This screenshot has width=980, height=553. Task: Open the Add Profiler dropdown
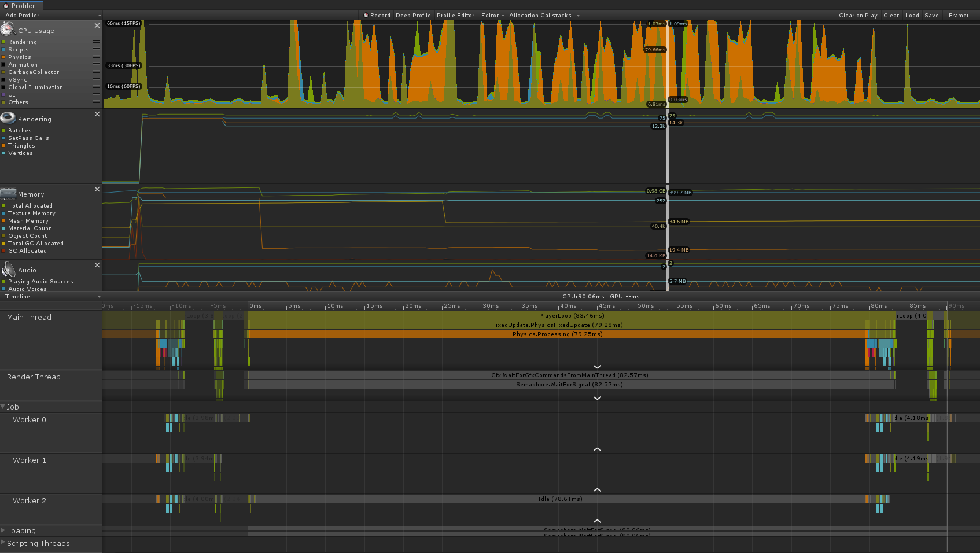click(x=51, y=16)
